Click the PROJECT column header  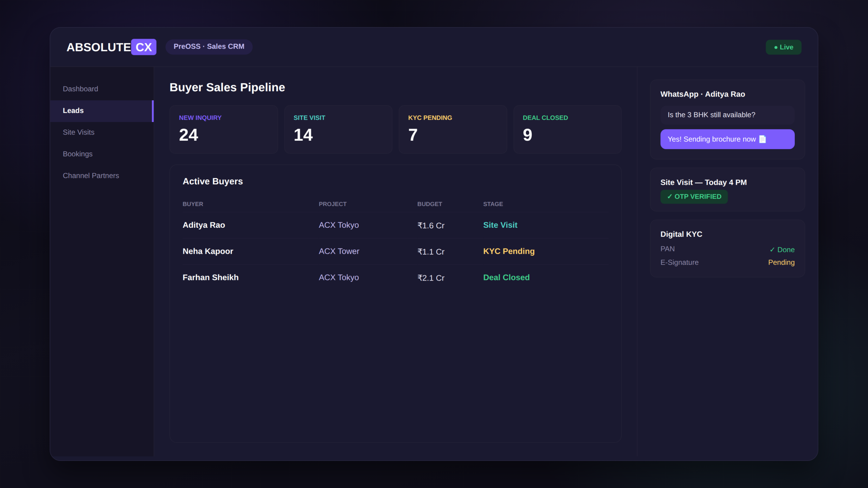[x=333, y=204]
